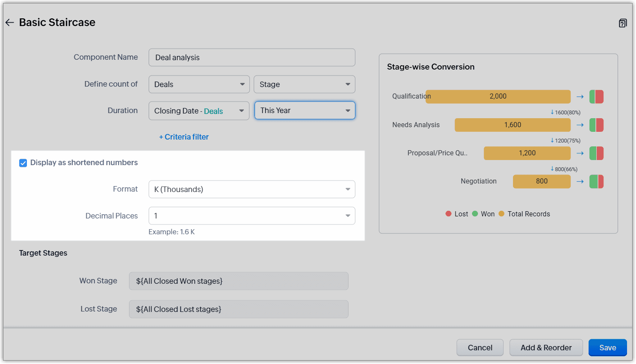Click the won/lost indicator for Negotiation
The width and height of the screenshot is (636, 364).
click(596, 181)
